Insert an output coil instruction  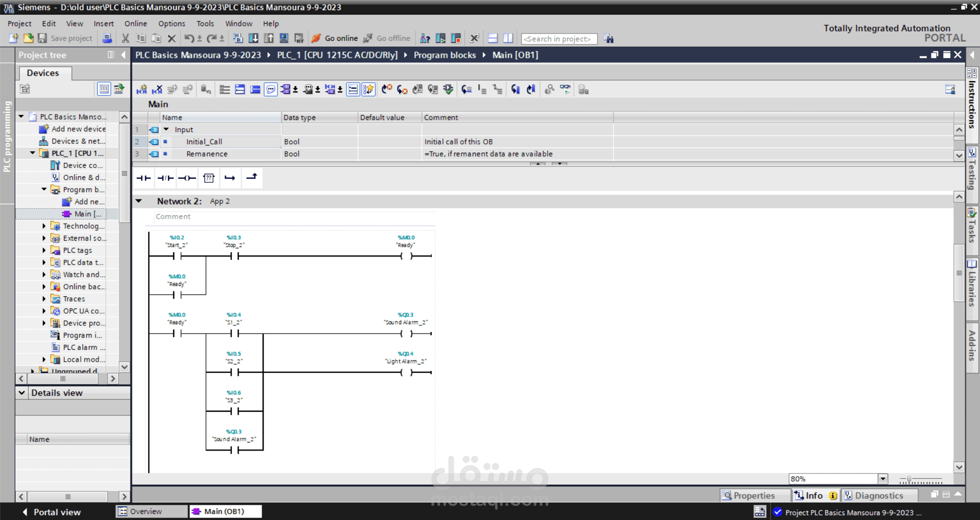pyautogui.click(x=187, y=178)
